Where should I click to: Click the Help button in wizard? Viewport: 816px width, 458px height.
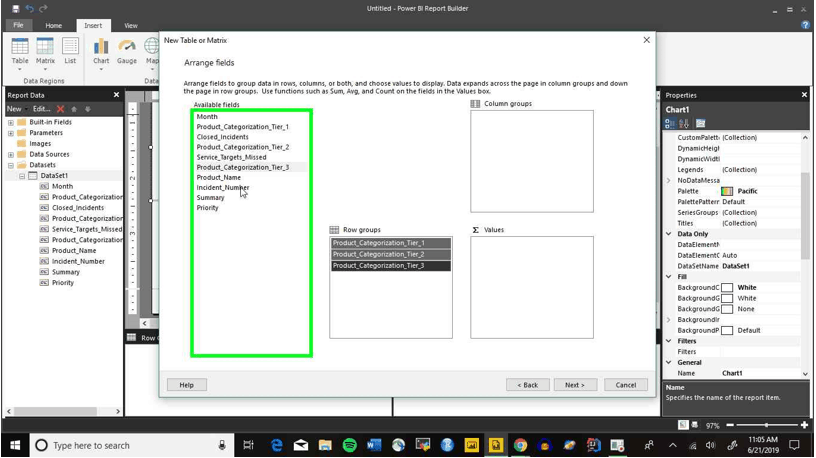pos(187,385)
